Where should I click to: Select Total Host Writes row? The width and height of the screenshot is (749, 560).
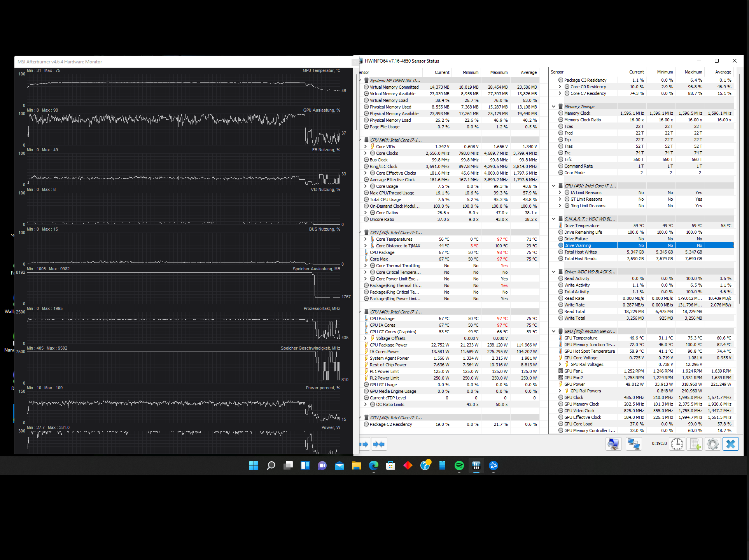point(646,252)
